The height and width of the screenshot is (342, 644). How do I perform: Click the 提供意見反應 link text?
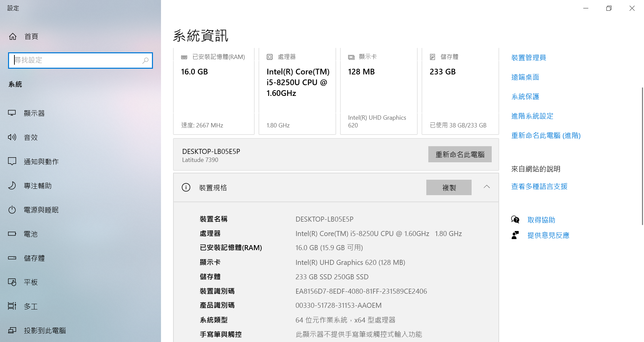click(548, 235)
